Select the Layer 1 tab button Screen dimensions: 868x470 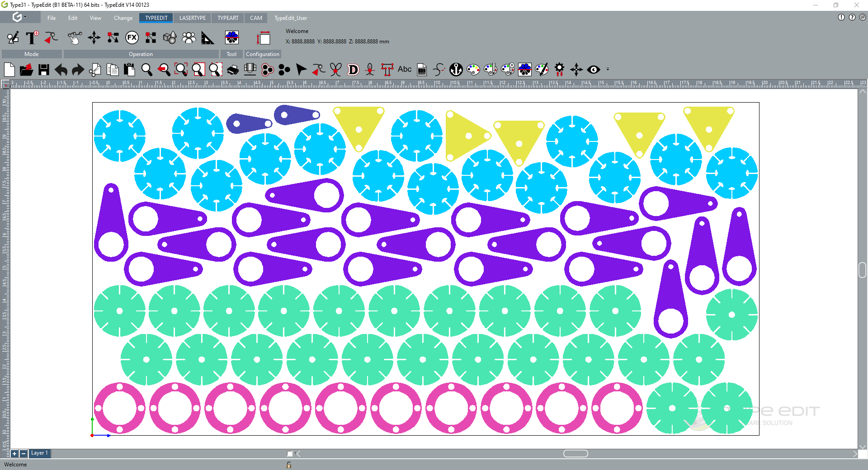[x=39, y=453]
